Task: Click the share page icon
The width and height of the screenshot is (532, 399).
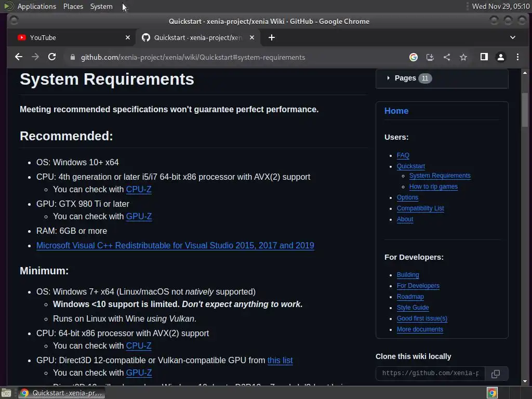Action: (447, 57)
